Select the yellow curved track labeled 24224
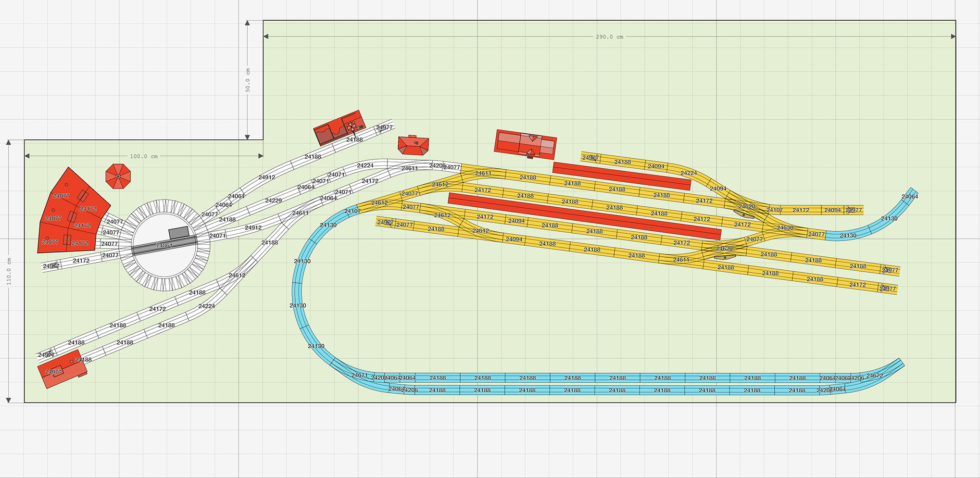This screenshot has width=980, height=478. coord(689,173)
